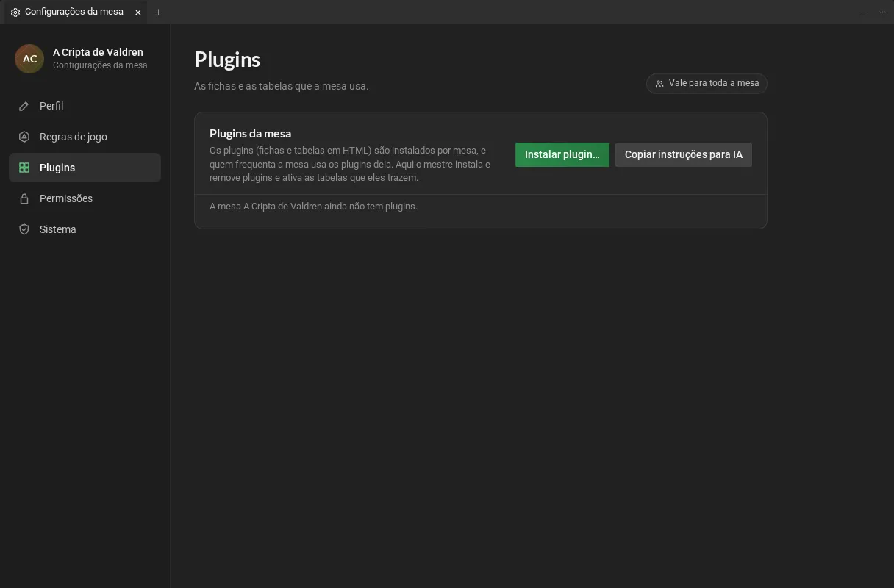Open the three-dots window menu
894x588 pixels.
[x=882, y=12]
